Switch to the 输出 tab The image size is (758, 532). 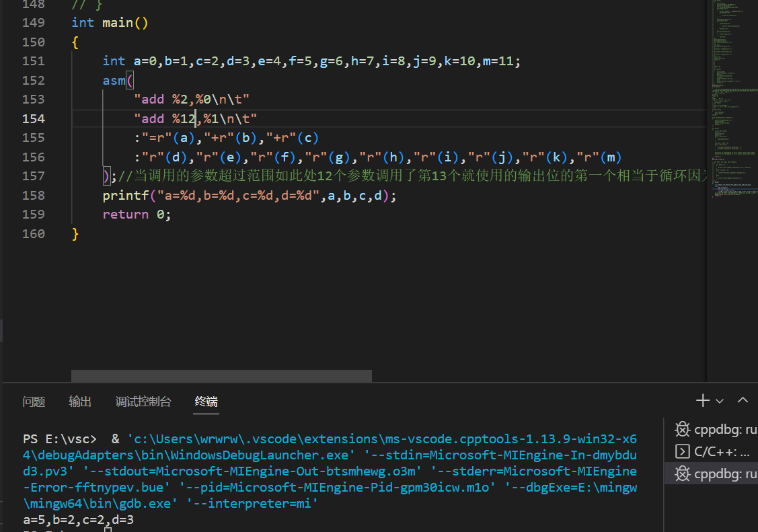[x=80, y=402]
